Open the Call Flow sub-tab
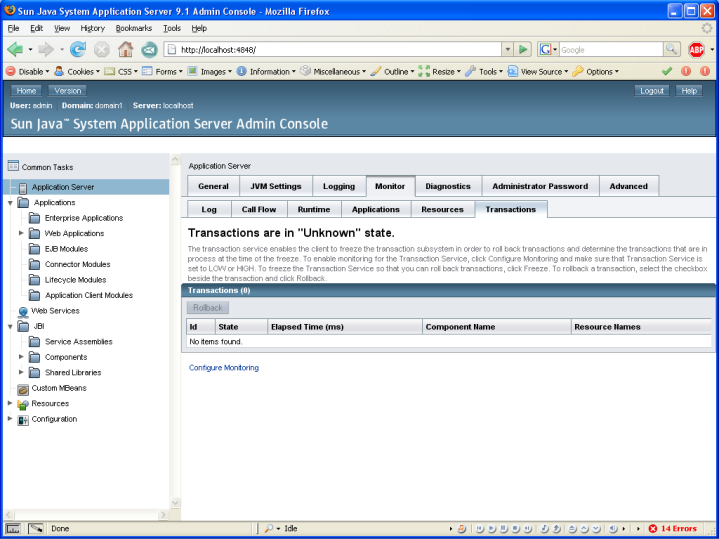 click(x=259, y=210)
